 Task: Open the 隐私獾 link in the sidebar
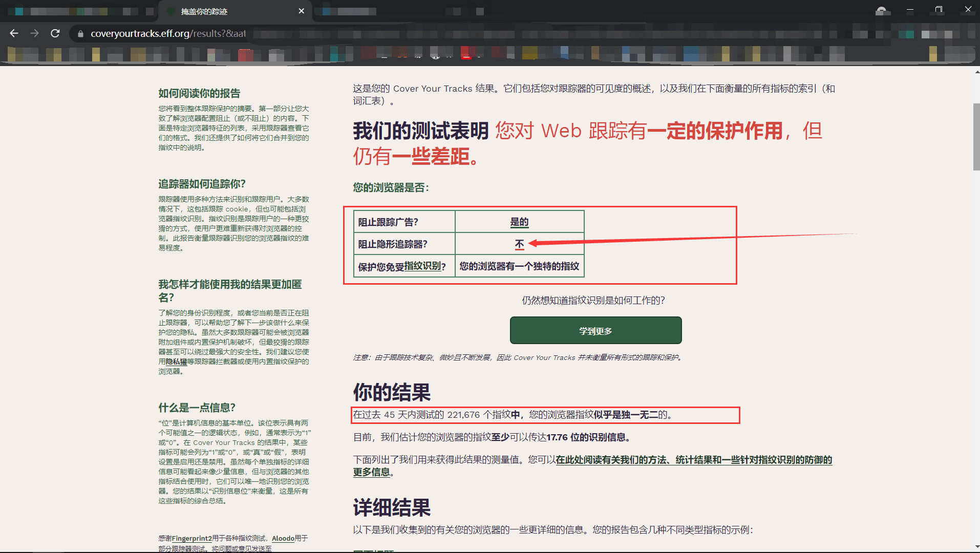coord(176,361)
